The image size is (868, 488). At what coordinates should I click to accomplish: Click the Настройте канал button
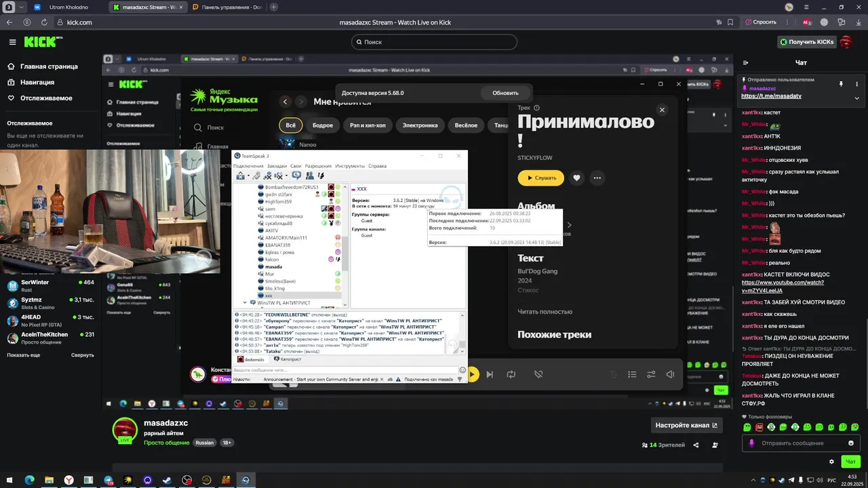click(x=686, y=426)
